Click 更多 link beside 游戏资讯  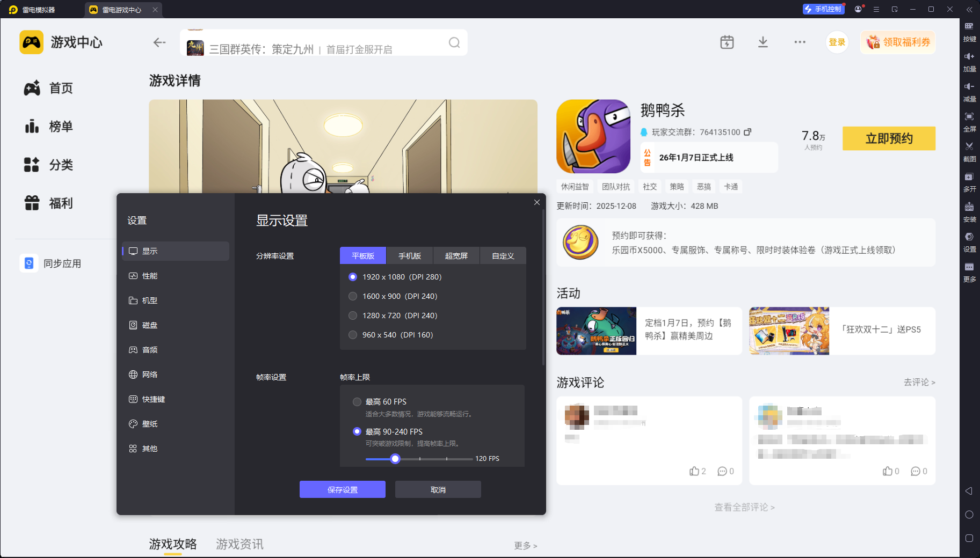[x=525, y=546]
